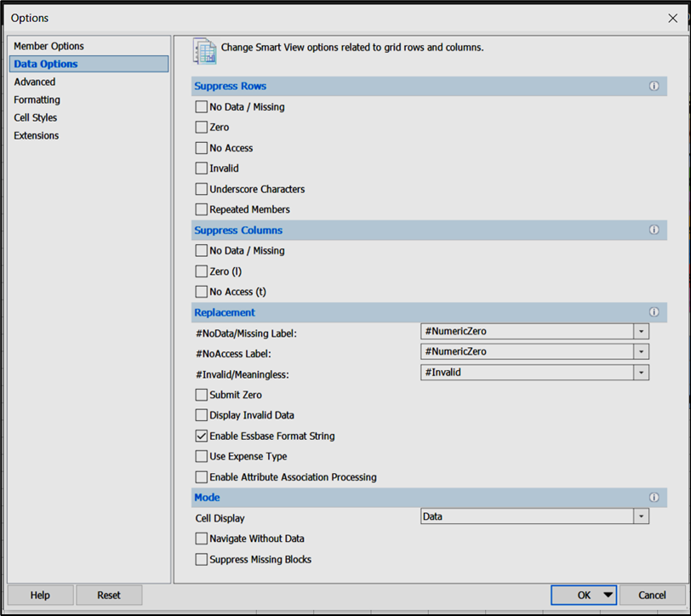This screenshot has height=616, width=691.
Task: Switch to Member Options section
Action: (49, 46)
